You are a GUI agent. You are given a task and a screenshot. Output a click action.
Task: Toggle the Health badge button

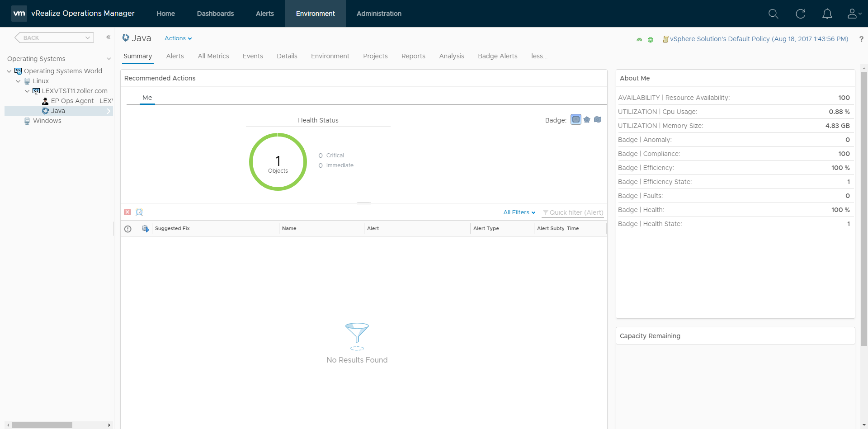pos(576,120)
